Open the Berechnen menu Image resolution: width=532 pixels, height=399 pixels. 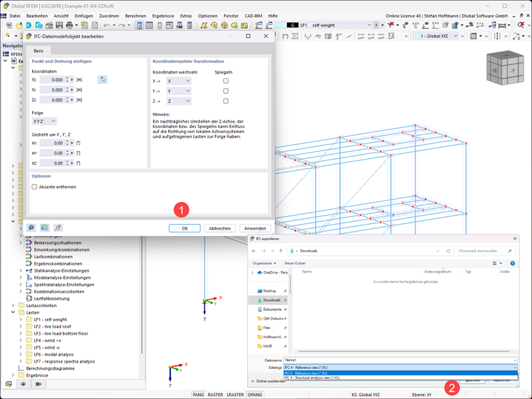tap(136, 16)
